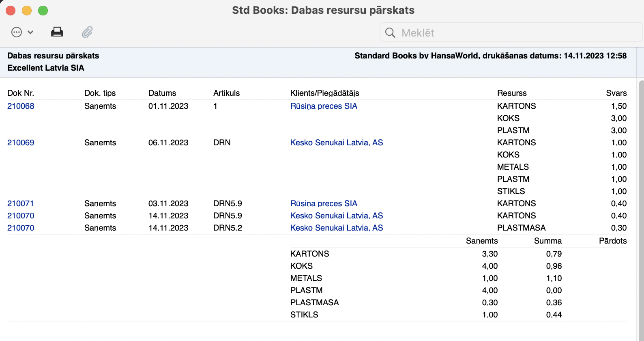Open attachments with the paperclip icon

click(x=87, y=32)
